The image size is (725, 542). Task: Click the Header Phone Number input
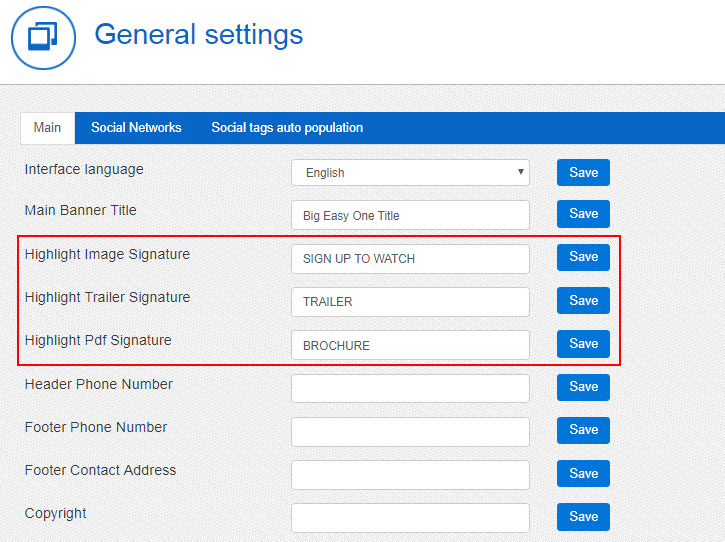(410, 388)
